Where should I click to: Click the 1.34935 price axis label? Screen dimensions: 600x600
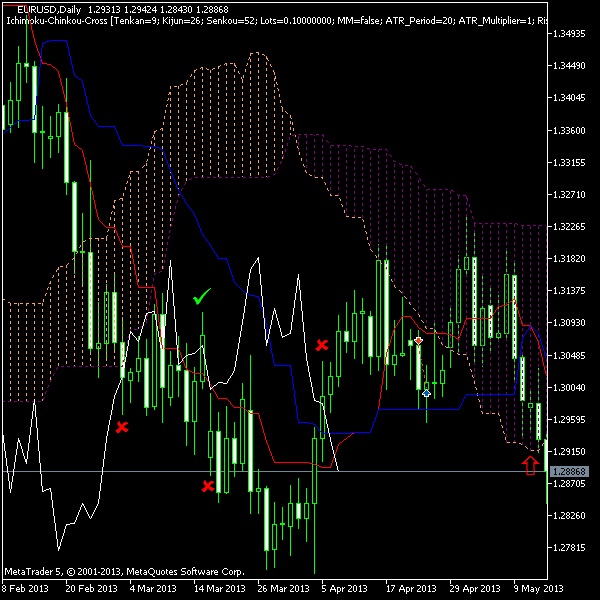click(568, 34)
